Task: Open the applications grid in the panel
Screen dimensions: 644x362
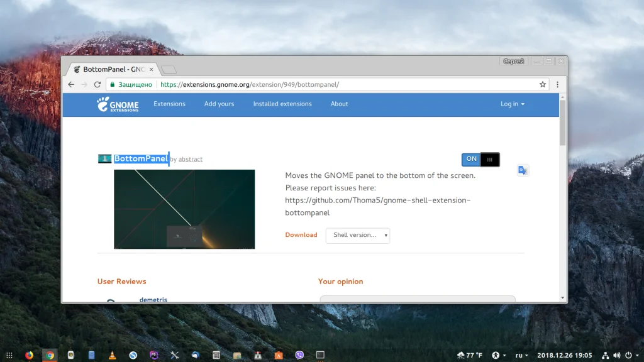Action: click(9, 355)
